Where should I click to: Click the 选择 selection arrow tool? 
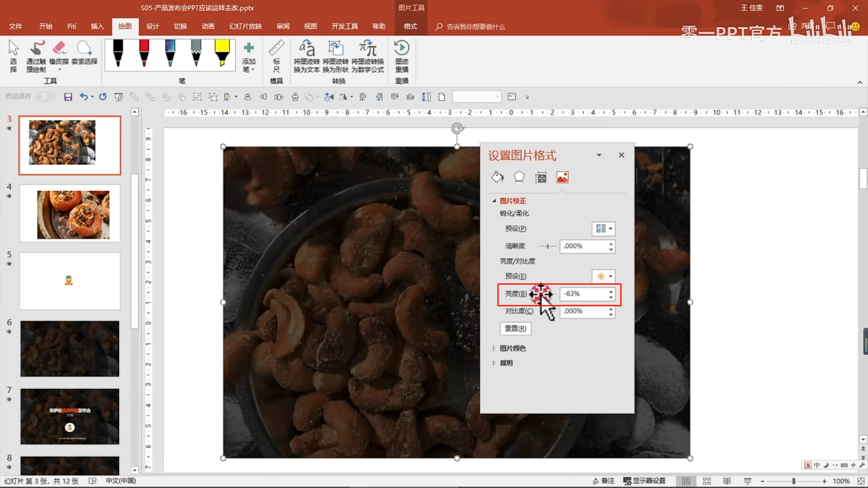pyautogui.click(x=14, y=56)
